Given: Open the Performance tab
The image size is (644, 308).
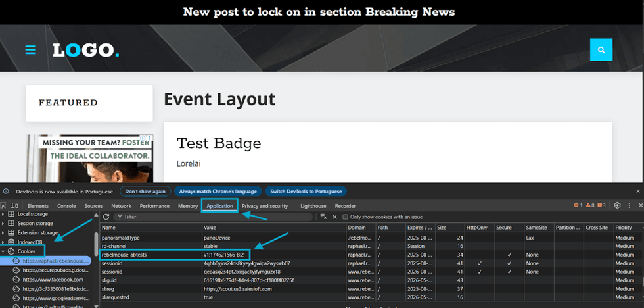Looking at the screenshot, I should (x=154, y=206).
